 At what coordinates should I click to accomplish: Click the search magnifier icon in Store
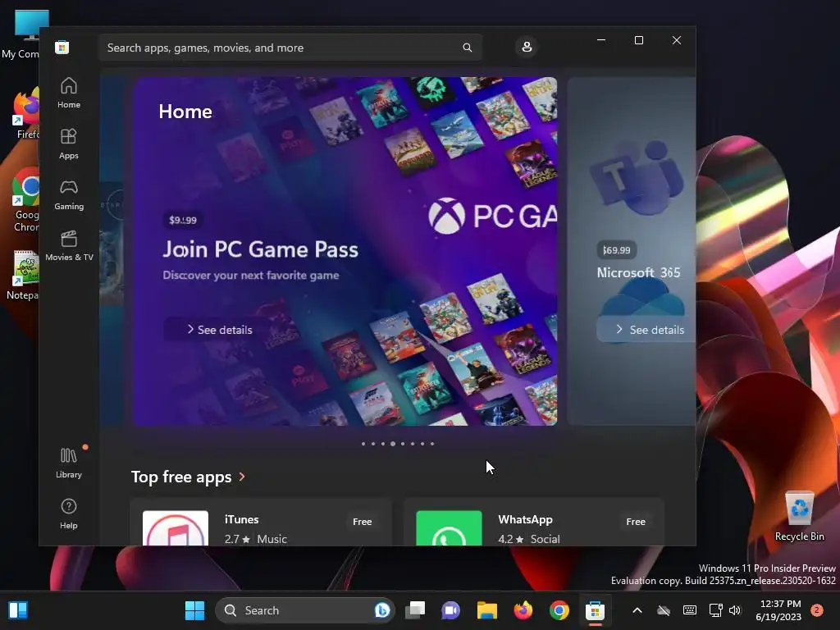coord(467,48)
